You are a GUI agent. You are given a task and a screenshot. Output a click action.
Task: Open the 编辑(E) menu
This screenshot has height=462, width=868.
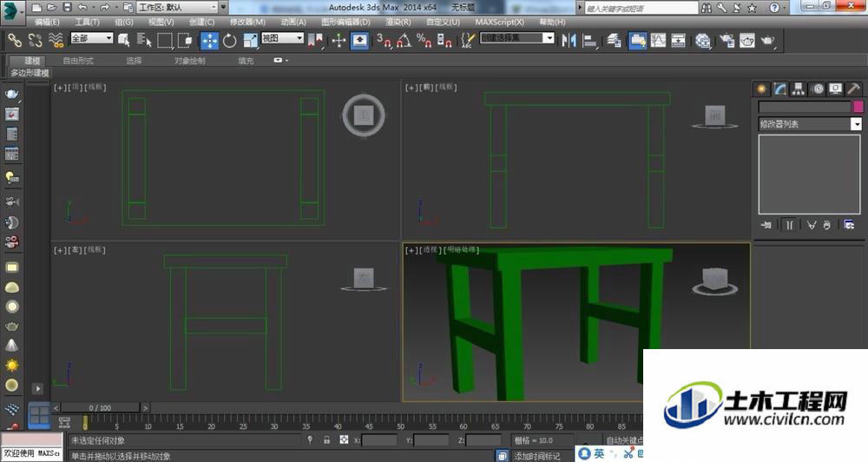47,23
